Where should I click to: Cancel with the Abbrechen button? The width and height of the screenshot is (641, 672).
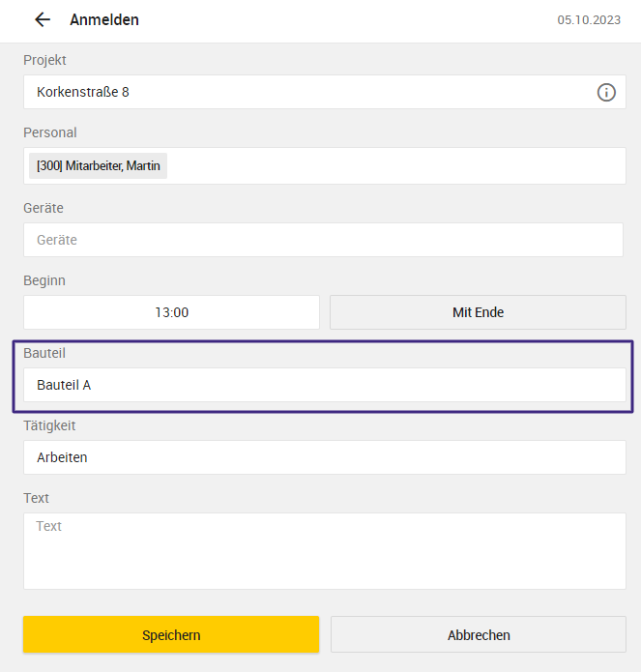(x=479, y=634)
